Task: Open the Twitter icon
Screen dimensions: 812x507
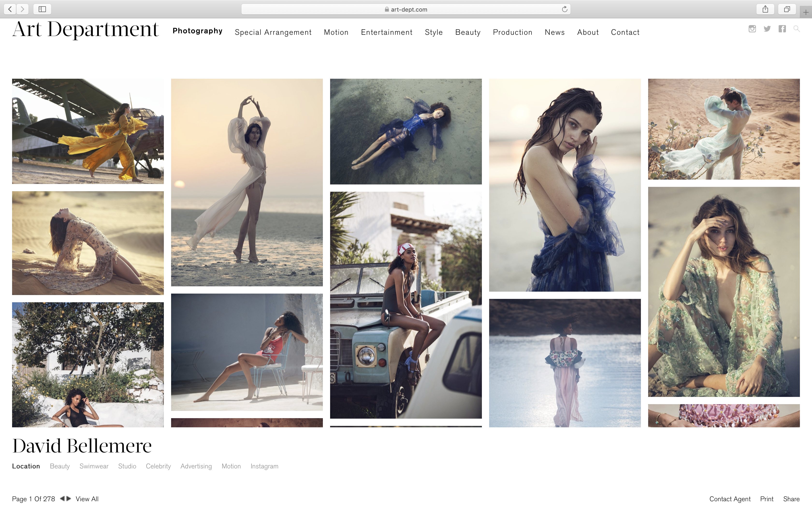Action: click(x=767, y=29)
